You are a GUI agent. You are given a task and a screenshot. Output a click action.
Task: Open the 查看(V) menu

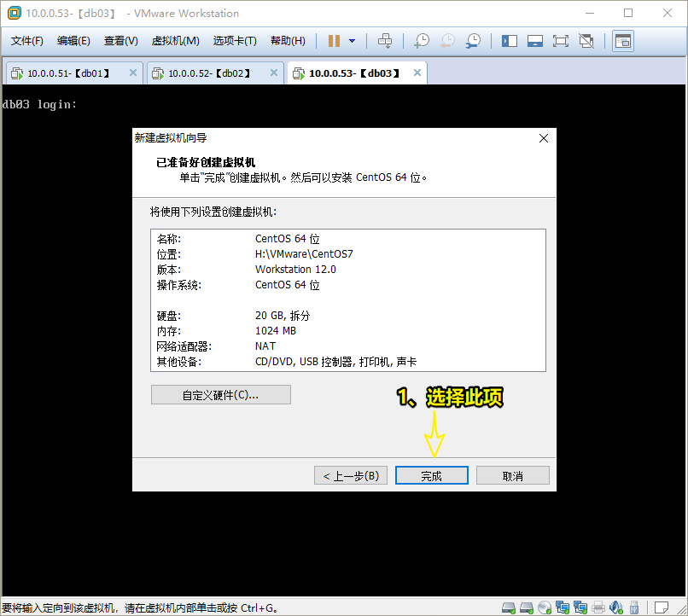coord(121,41)
